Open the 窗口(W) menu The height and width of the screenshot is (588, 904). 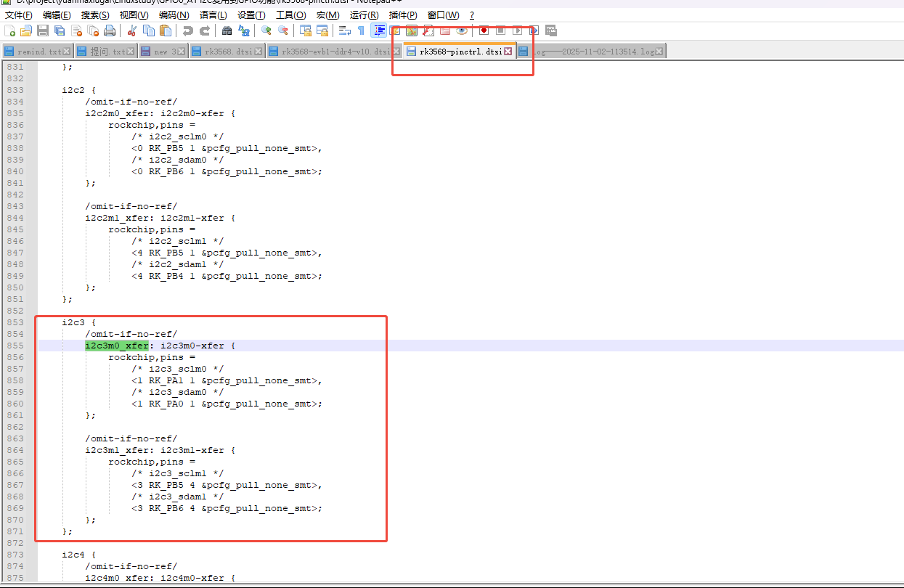pyautogui.click(x=443, y=15)
